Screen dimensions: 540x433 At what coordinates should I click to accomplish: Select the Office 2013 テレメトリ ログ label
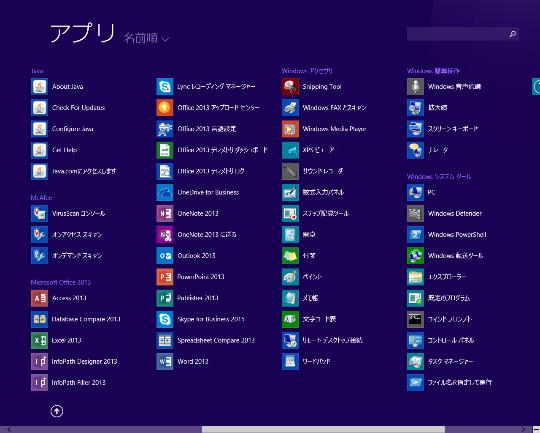pyautogui.click(x=211, y=171)
